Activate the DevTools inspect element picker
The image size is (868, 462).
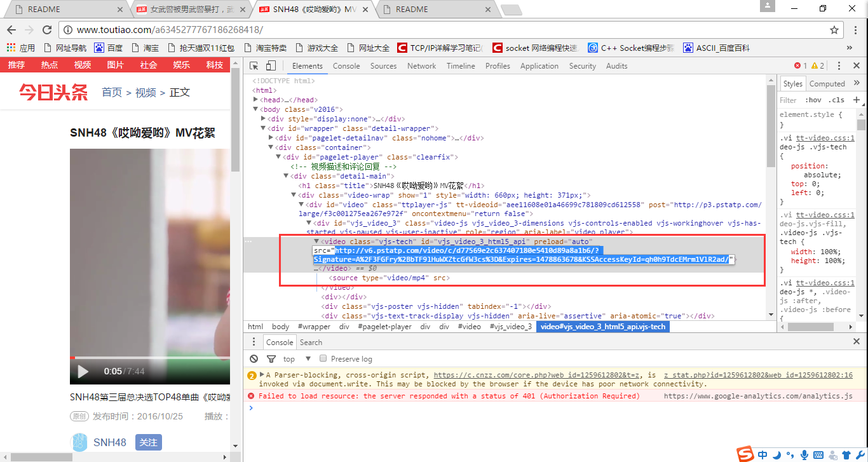tap(254, 66)
